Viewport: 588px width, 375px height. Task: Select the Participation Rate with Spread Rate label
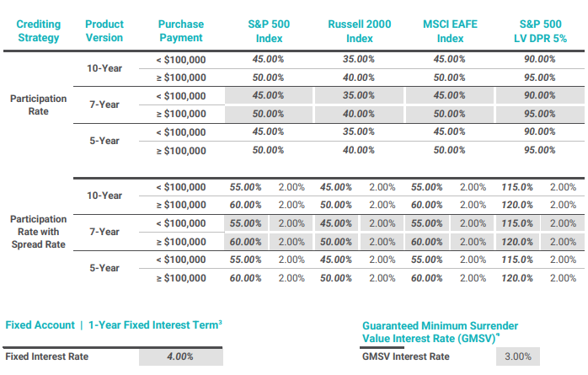tap(38, 232)
